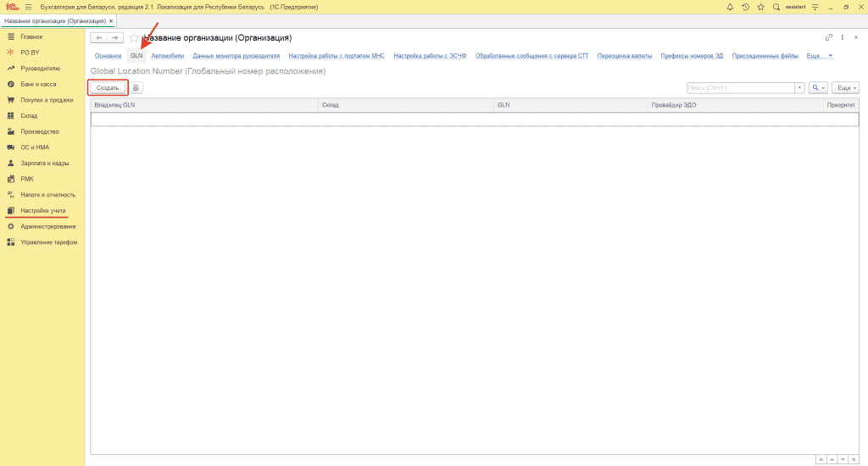
Task: Expand the Еще links dropdown in navigation
Action: tap(819, 56)
